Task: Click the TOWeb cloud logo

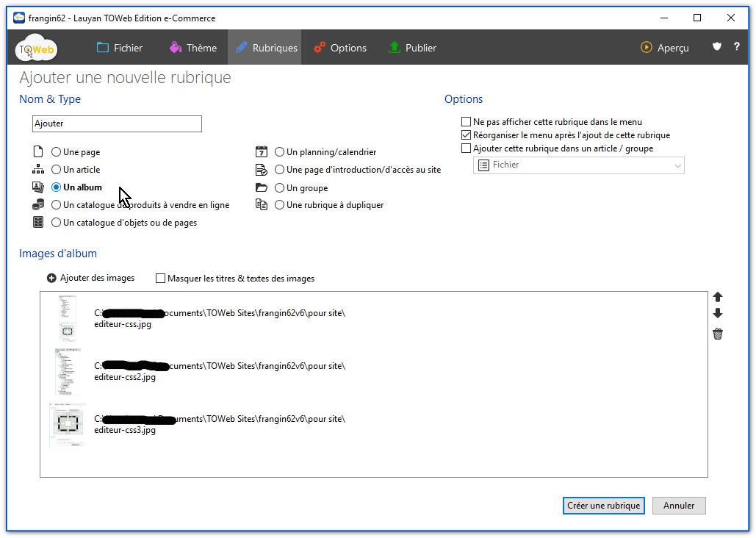Action: coord(37,49)
